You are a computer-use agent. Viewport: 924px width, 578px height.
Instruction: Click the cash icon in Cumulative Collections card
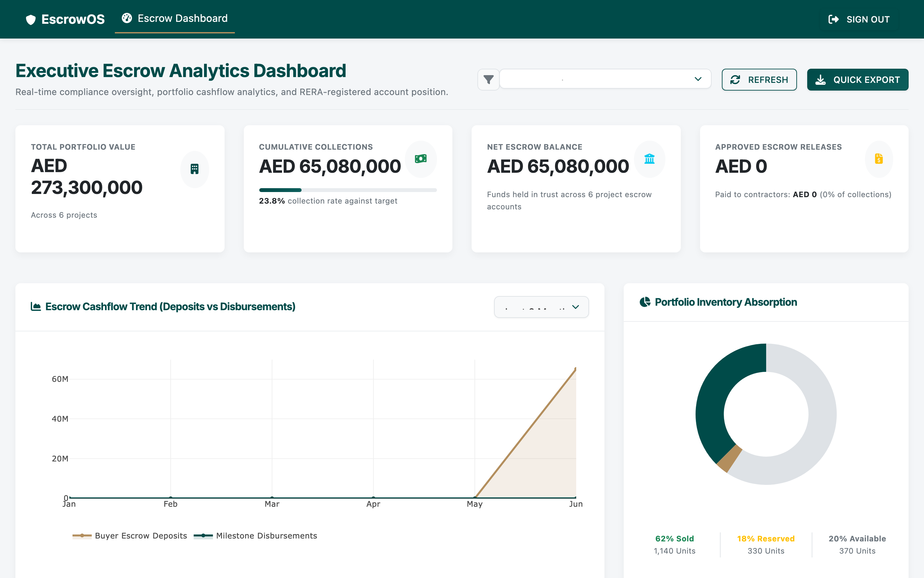coord(421,159)
